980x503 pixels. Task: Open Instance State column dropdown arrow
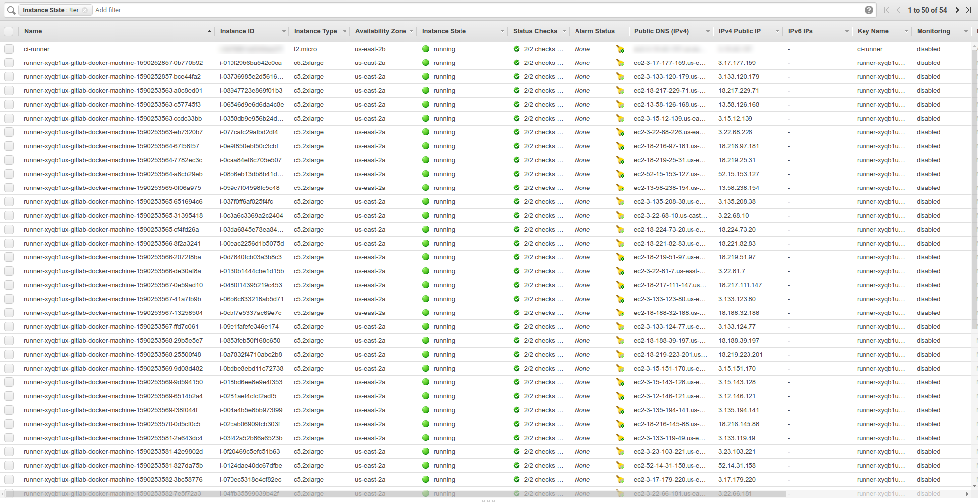[x=502, y=31]
